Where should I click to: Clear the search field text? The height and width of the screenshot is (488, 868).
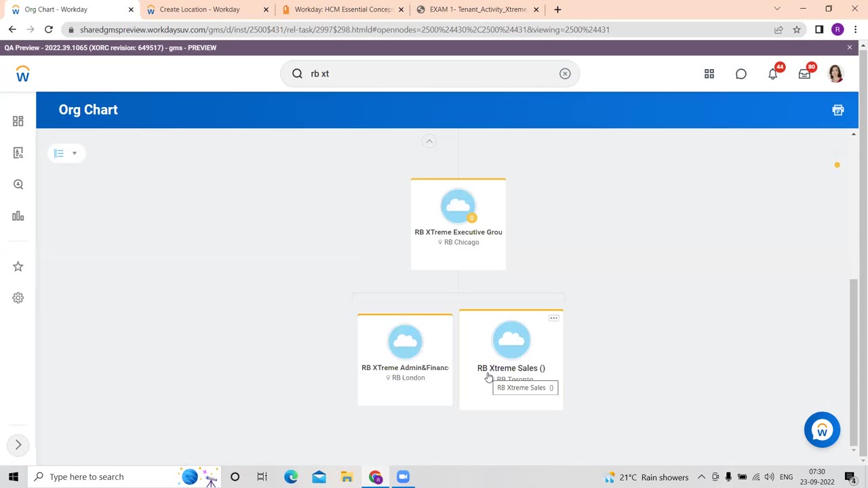(x=565, y=74)
